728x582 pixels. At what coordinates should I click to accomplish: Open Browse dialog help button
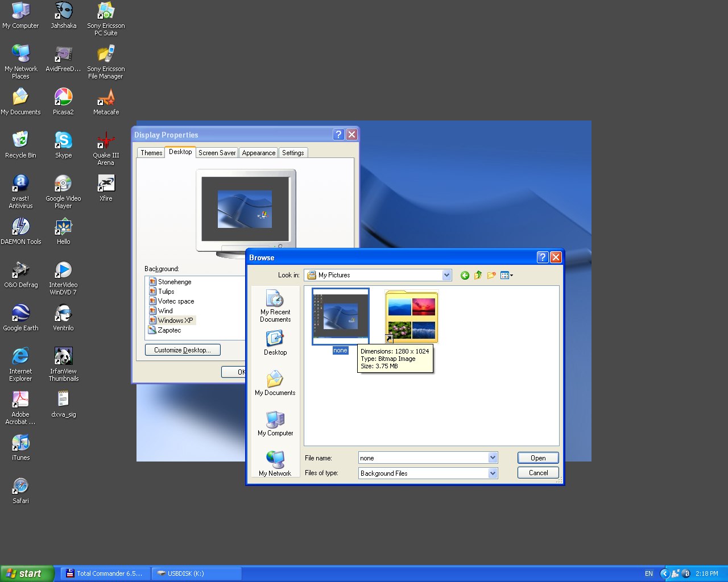pyautogui.click(x=543, y=257)
